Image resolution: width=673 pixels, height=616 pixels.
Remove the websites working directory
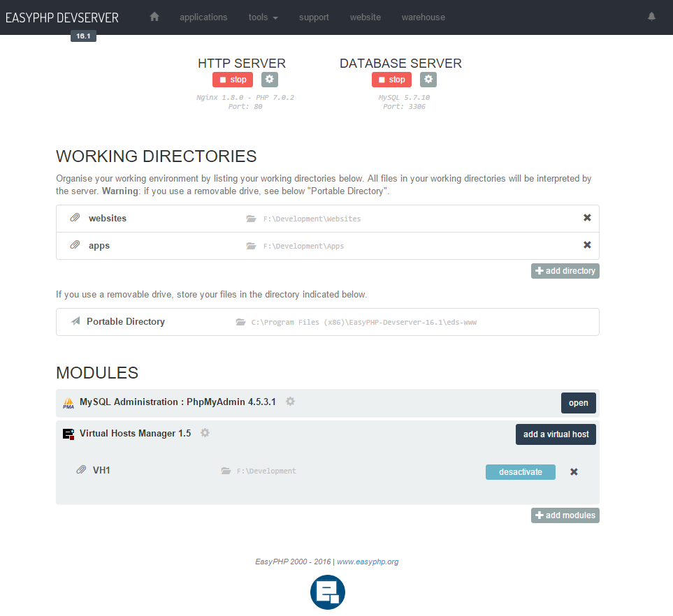587,218
